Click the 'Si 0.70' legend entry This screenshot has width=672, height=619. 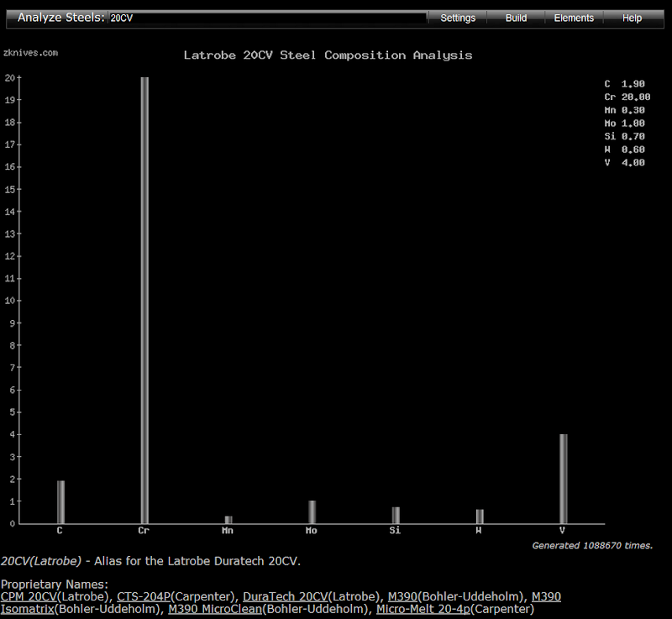pos(624,136)
